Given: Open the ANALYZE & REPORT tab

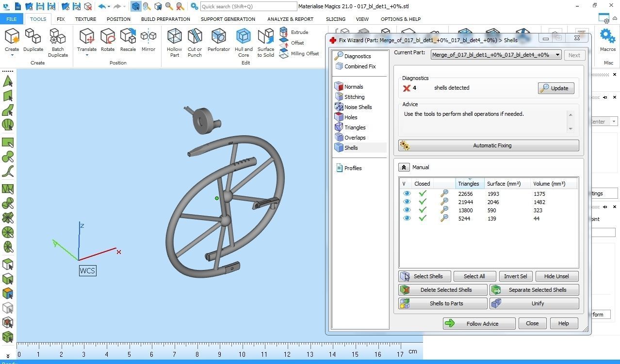Looking at the screenshot, I should pyautogui.click(x=290, y=19).
